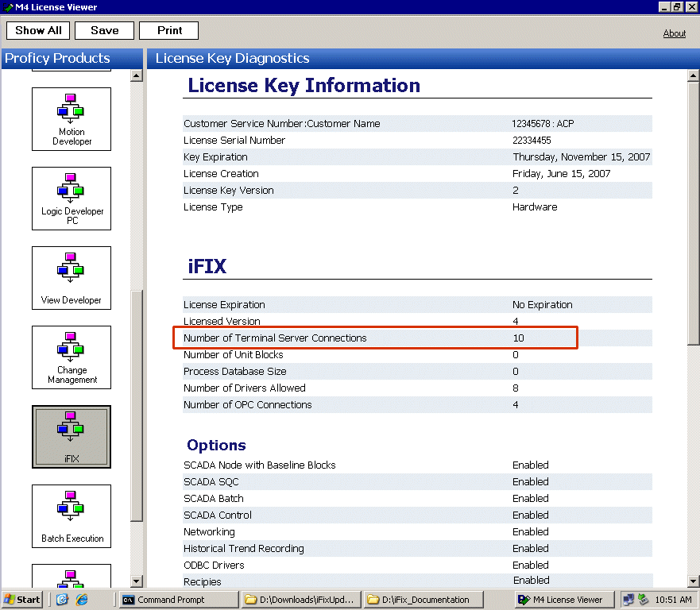The width and height of the screenshot is (700, 610).
Task: Click the M4 License Viewer taskbar button
Action: click(x=565, y=600)
